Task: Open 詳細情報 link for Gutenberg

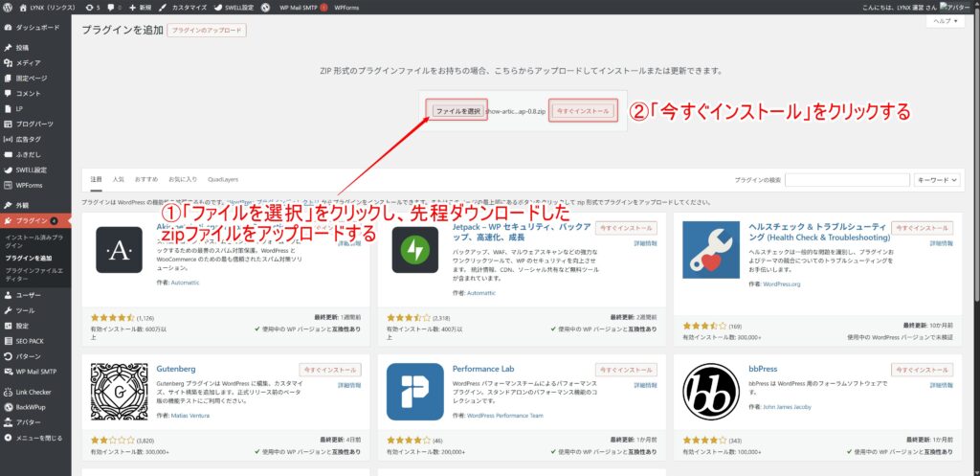Action: 348,385
